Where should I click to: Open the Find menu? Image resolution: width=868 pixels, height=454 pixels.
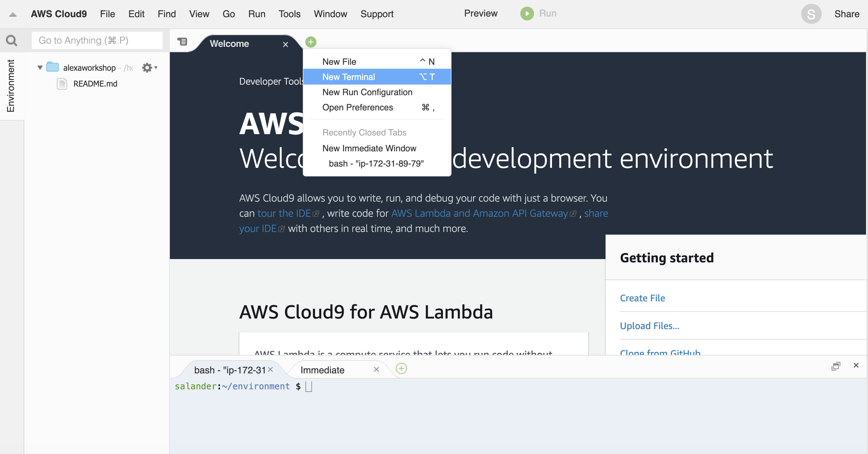(x=167, y=14)
